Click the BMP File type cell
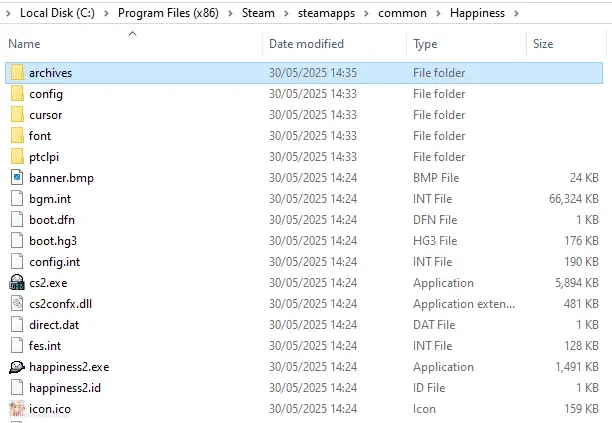The height and width of the screenshot is (423, 612). point(436,178)
